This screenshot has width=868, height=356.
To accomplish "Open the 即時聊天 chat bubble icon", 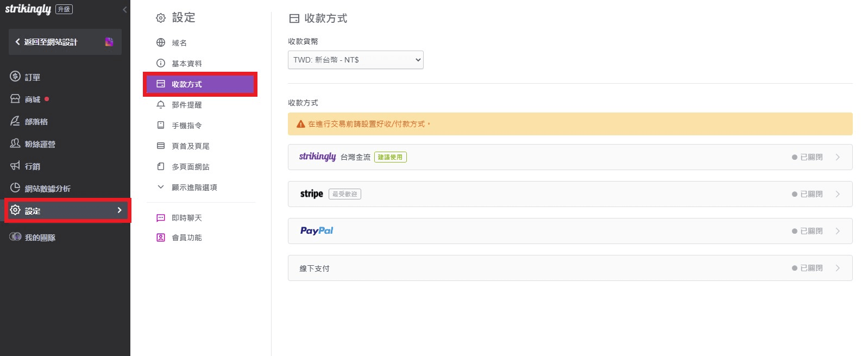I will (161, 218).
